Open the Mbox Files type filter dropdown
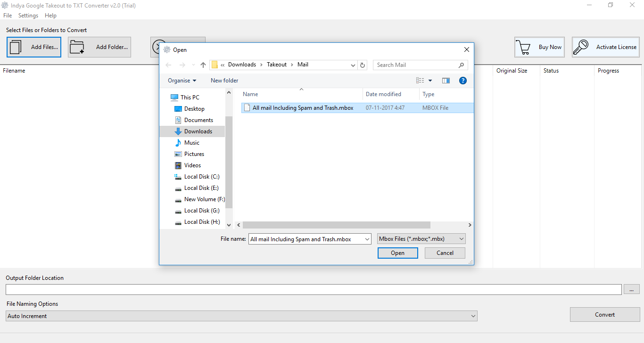The image size is (644, 343). coord(421,239)
